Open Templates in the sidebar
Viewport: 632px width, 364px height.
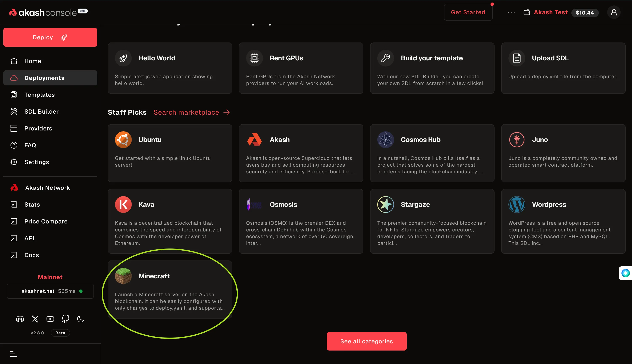tap(40, 95)
